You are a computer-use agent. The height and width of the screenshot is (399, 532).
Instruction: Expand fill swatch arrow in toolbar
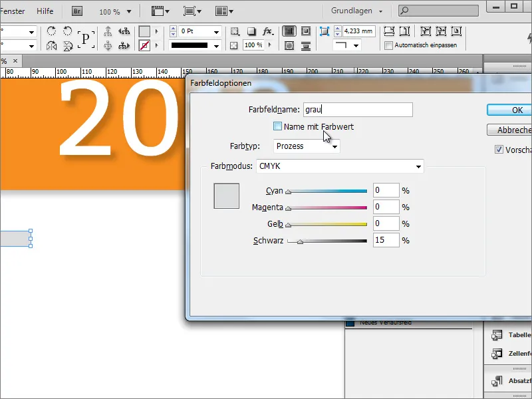point(157,31)
